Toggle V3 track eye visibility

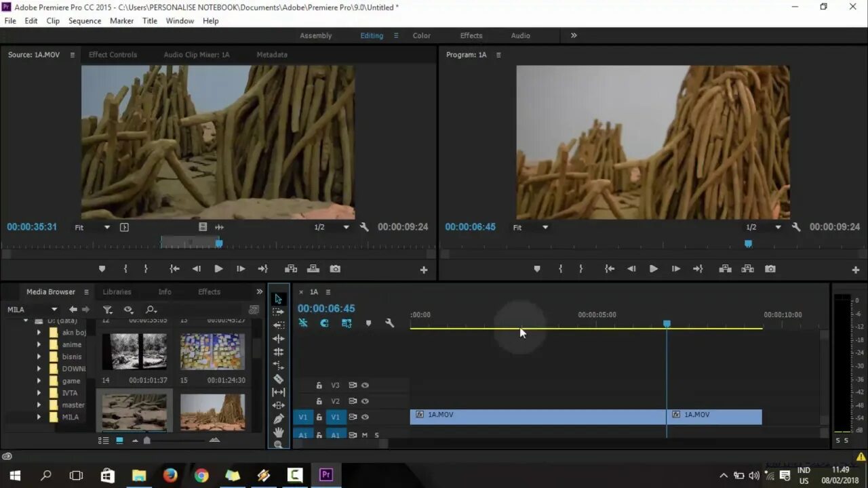pyautogui.click(x=365, y=385)
